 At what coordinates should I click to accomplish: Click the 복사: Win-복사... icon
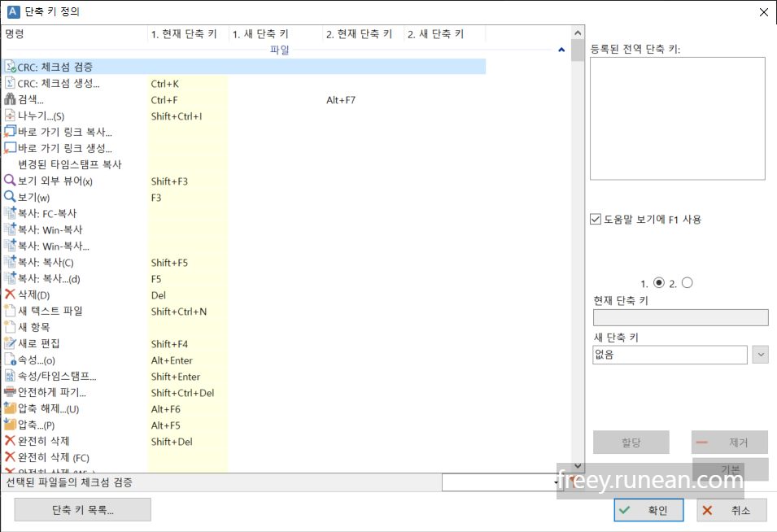[10, 246]
